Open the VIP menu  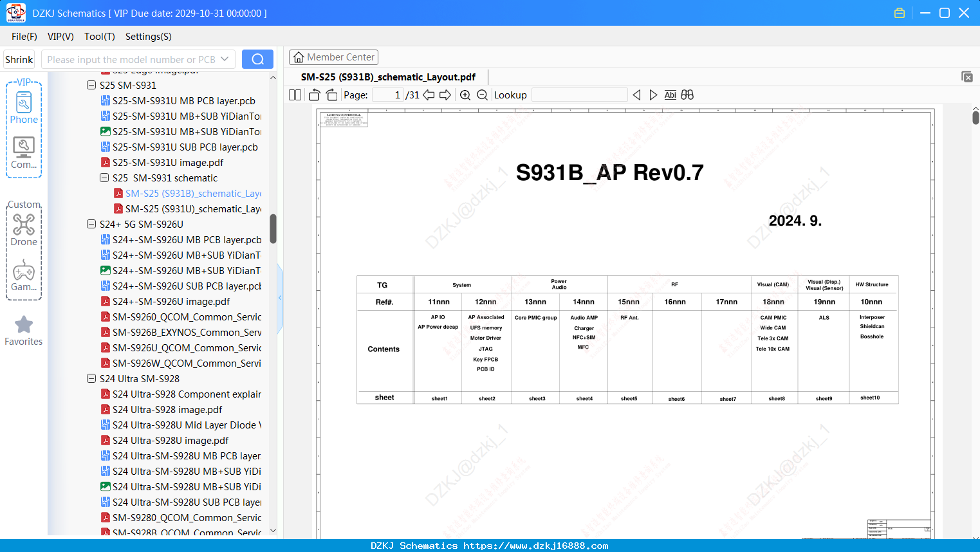pyautogui.click(x=60, y=37)
